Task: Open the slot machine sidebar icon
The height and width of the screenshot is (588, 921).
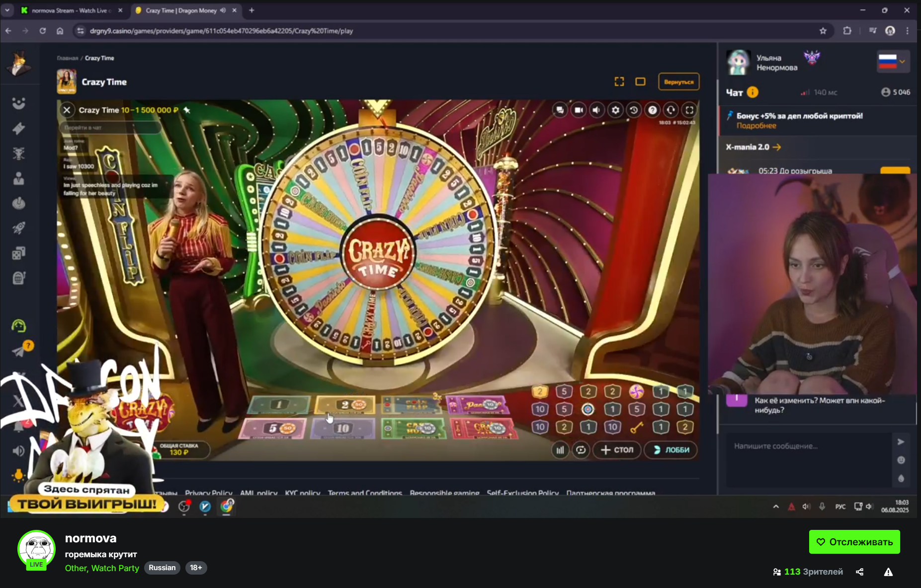Action: tap(19, 278)
